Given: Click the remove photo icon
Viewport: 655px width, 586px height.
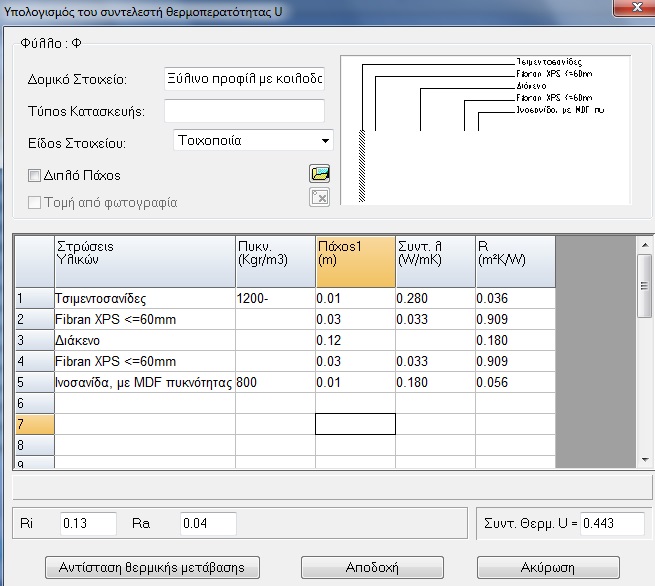Looking at the screenshot, I should 319,197.
